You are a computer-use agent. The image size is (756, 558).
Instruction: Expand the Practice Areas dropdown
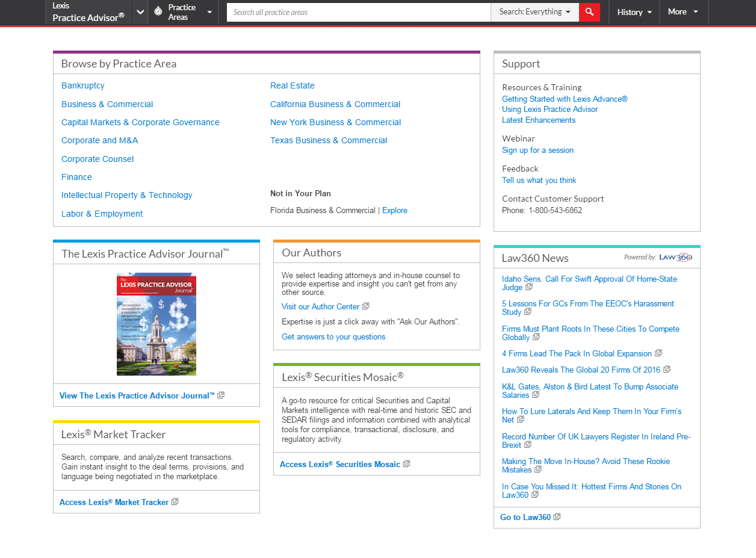click(x=209, y=12)
